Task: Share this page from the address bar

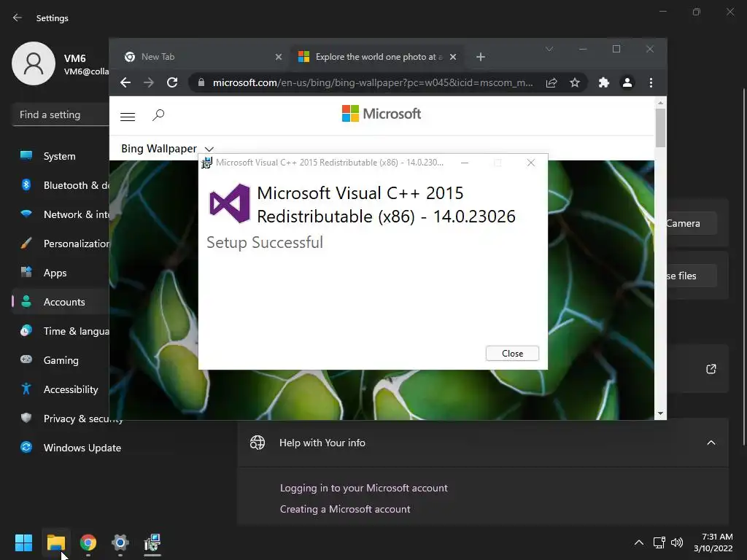Action: click(551, 83)
